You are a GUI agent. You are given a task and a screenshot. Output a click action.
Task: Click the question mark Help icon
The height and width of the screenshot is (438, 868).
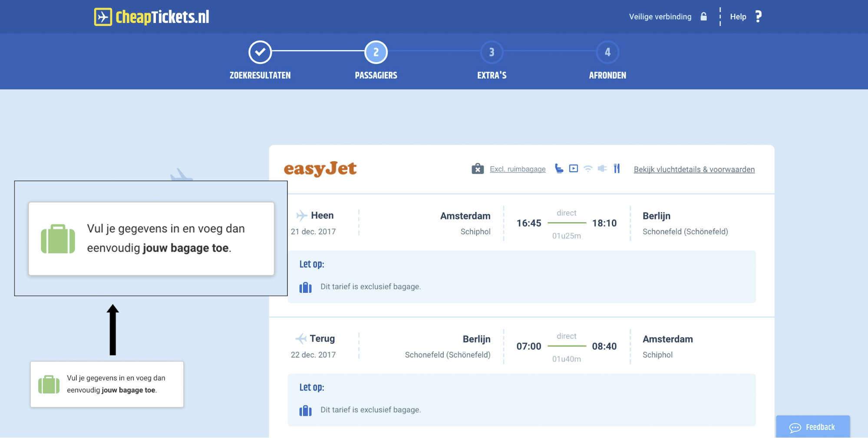coord(758,17)
